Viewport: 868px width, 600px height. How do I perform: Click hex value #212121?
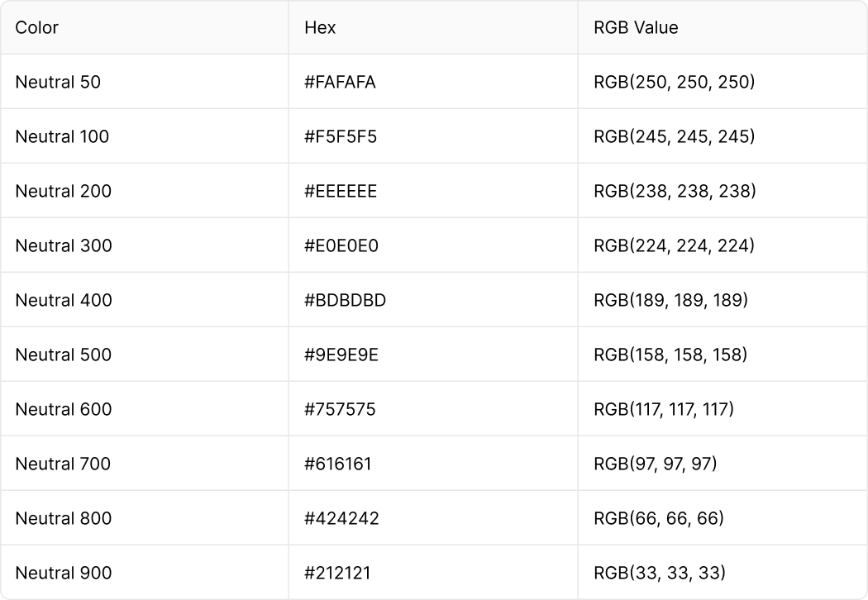pos(337,573)
